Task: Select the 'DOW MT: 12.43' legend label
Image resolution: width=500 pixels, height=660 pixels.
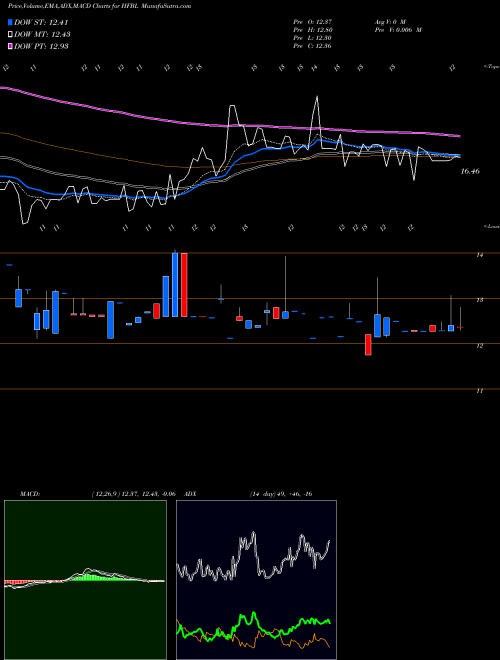Action: [42, 35]
